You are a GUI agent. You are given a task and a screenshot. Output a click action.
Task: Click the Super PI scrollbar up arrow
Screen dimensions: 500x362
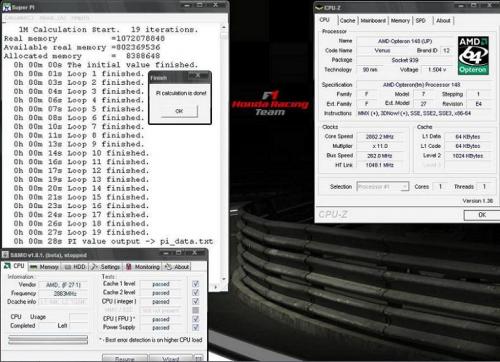pos(224,27)
